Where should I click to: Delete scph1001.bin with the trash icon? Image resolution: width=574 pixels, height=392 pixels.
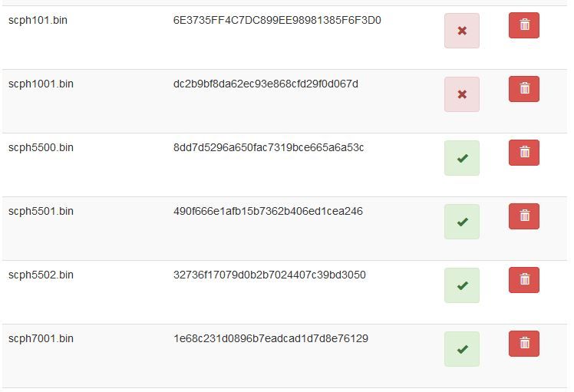point(523,89)
